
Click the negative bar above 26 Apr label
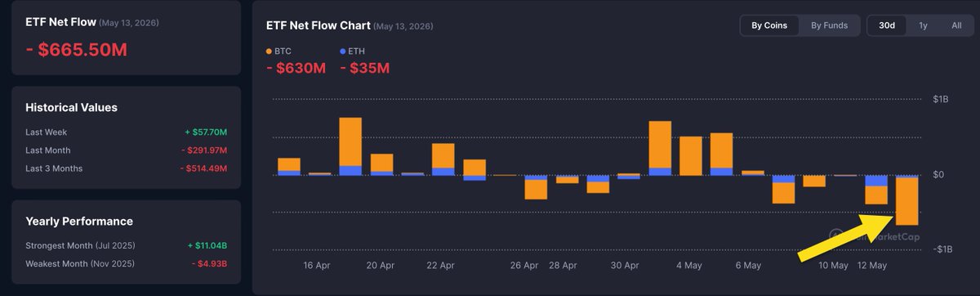pos(536,186)
